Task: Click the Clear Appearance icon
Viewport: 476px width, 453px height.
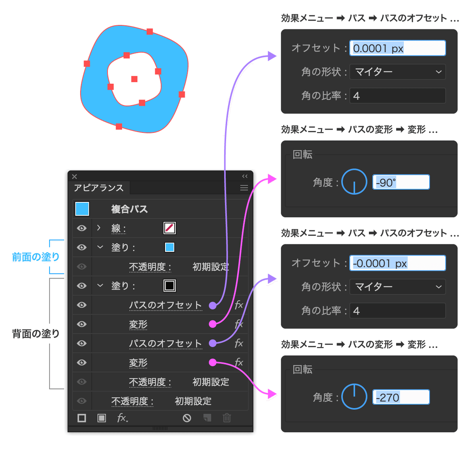Action: [x=186, y=418]
